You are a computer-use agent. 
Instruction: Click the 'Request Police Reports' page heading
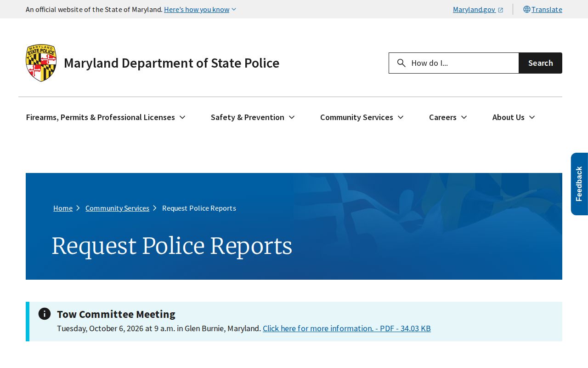coord(172,246)
